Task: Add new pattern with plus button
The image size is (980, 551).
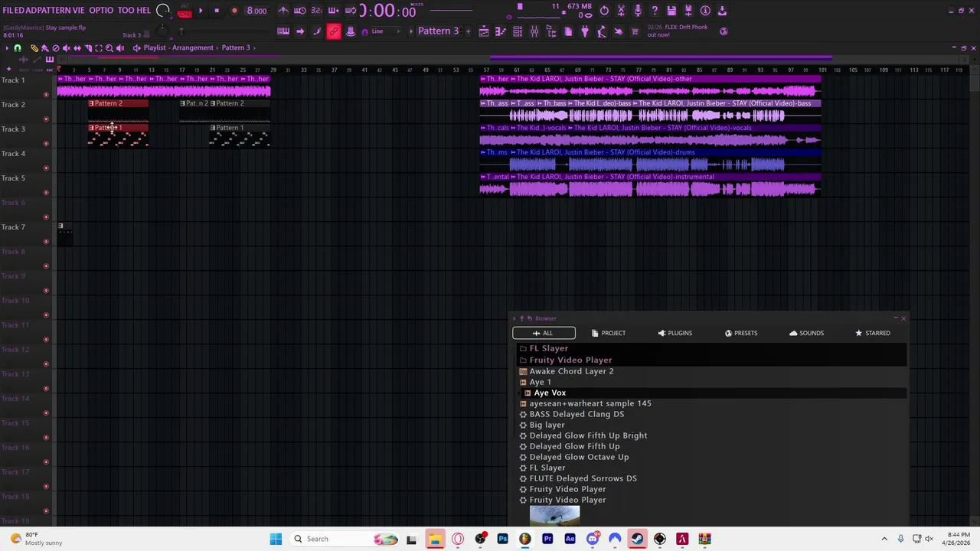Action: point(469,31)
